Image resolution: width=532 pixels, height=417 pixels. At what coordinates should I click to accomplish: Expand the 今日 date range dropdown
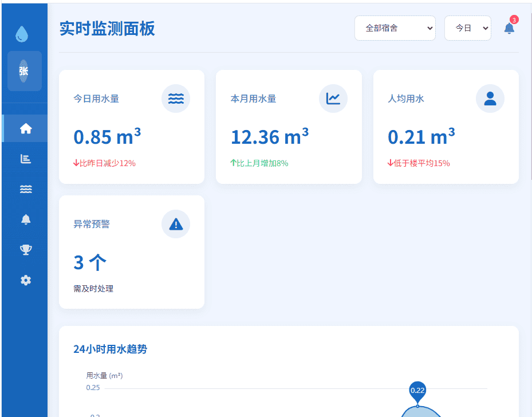pyautogui.click(x=468, y=27)
